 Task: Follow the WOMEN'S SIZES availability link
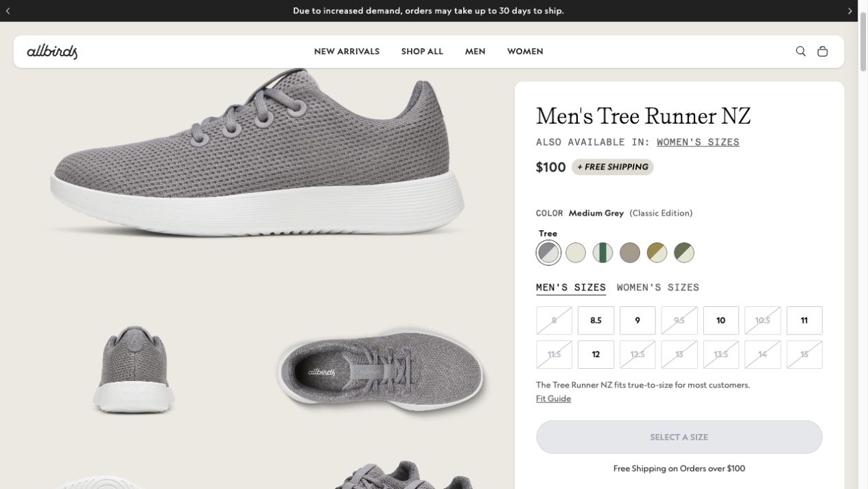[698, 142]
